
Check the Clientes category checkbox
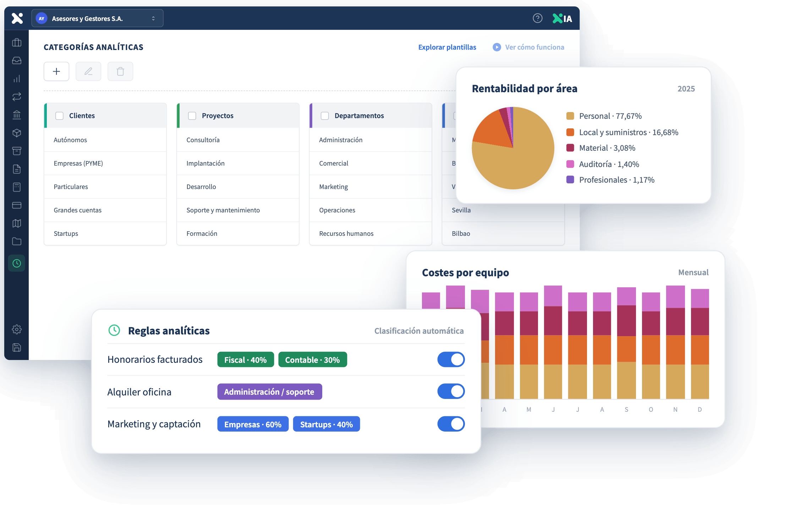pyautogui.click(x=60, y=116)
